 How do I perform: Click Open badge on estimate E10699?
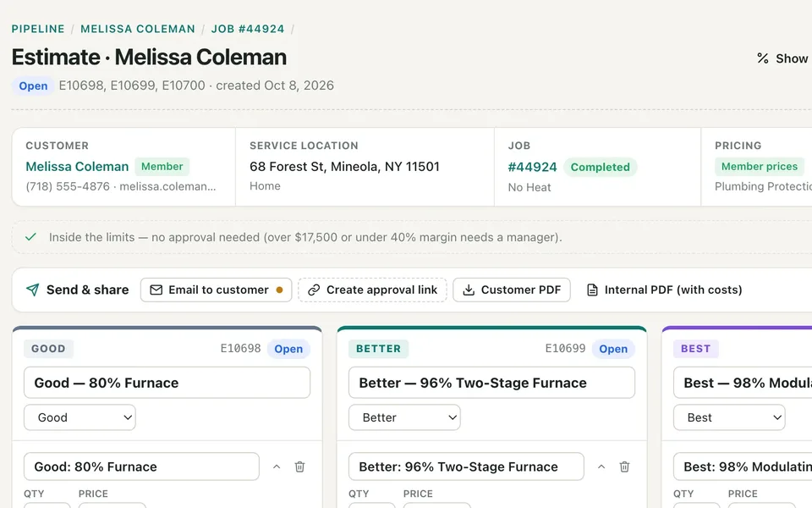coord(613,349)
